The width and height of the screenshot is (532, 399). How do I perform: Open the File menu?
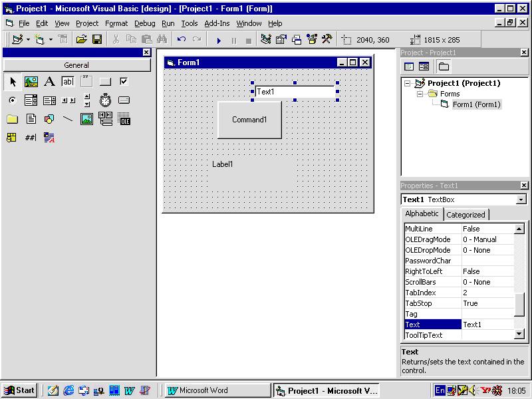click(x=24, y=23)
